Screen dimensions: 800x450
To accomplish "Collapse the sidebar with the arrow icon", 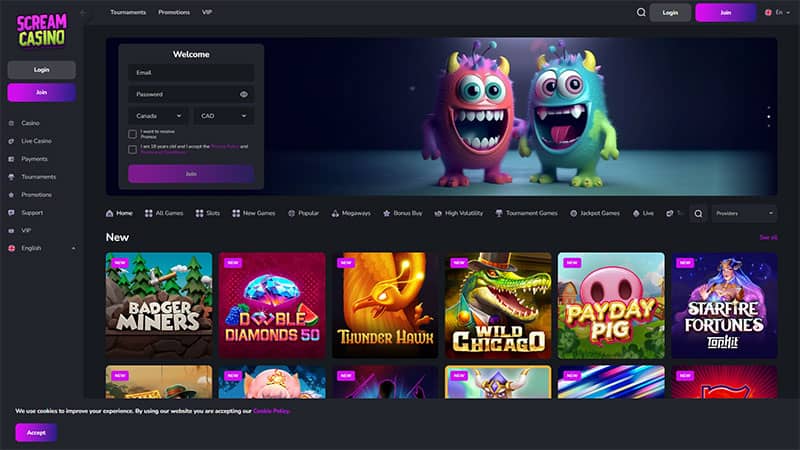I will click(x=83, y=12).
